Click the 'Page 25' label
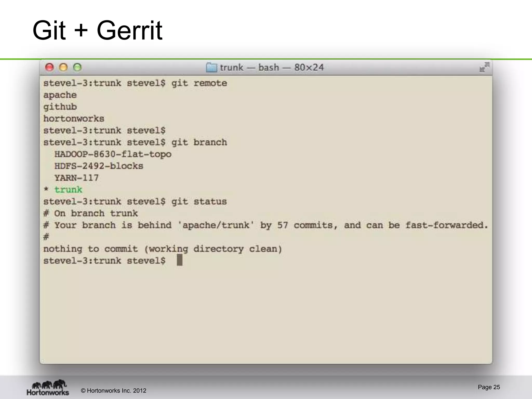 pyautogui.click(x=489, y=387)
